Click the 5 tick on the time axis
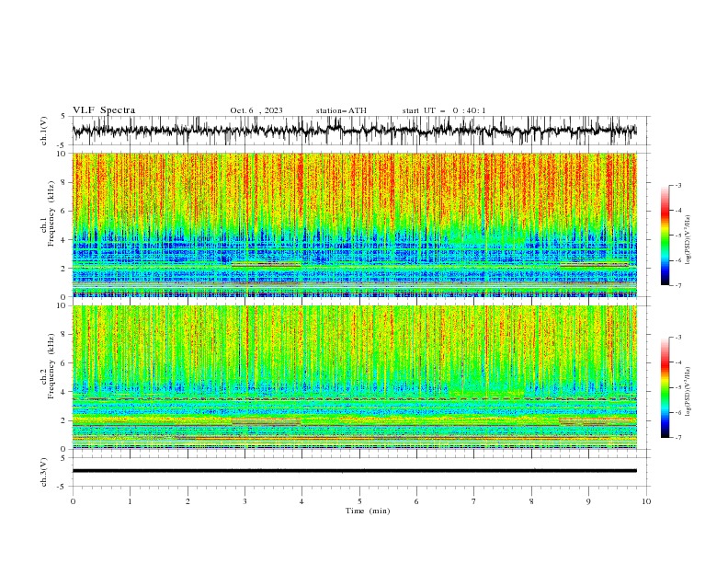Viewport: 728px width, 563px height. coord(359,501)
